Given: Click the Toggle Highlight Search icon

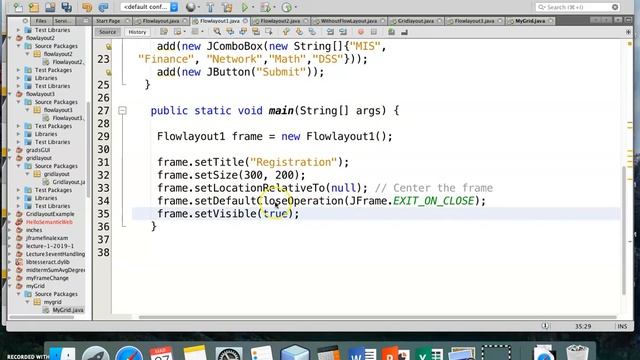Looking at the screenshot, I should pos(256,32).
